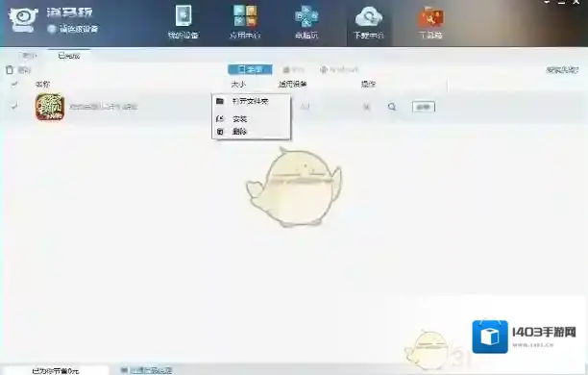Click the Haima eye logo icon
The image size is (588, 375).
tap(23, 19)
